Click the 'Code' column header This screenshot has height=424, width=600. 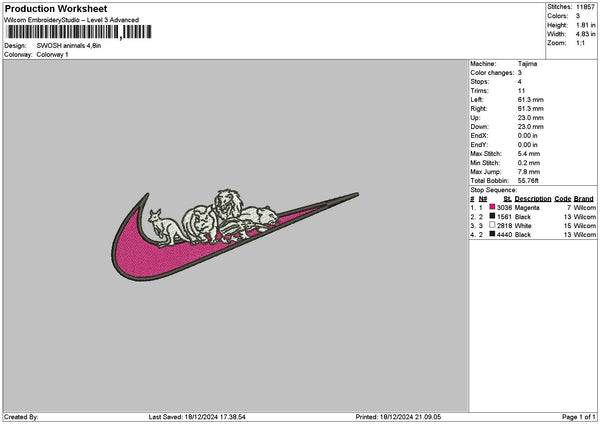click(x=562, y=199)
